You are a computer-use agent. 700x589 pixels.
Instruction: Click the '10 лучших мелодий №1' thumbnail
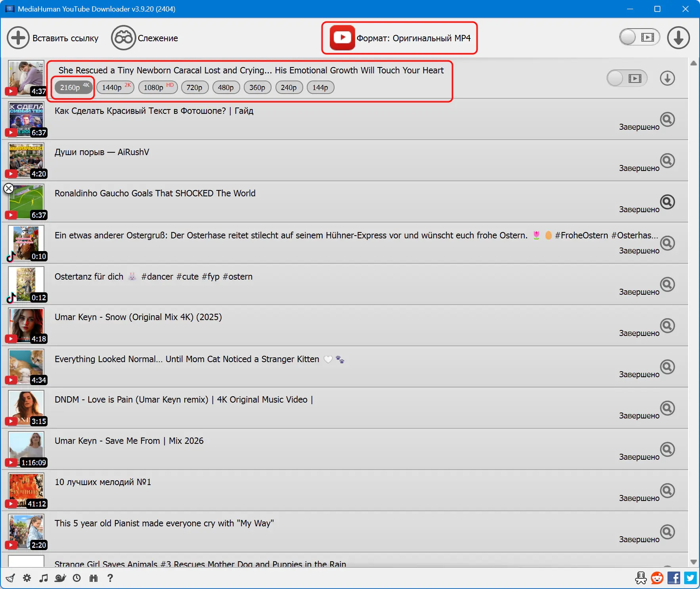[26, 491]
